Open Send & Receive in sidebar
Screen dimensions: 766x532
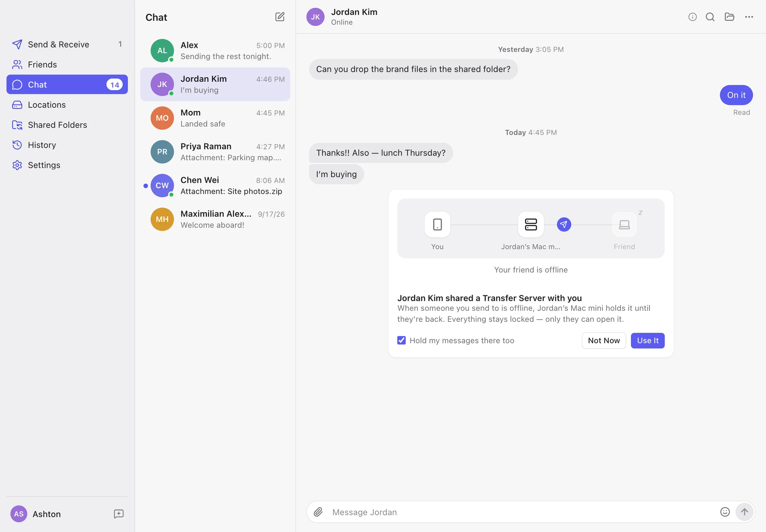pyautogui.click(x=67, y=44)
